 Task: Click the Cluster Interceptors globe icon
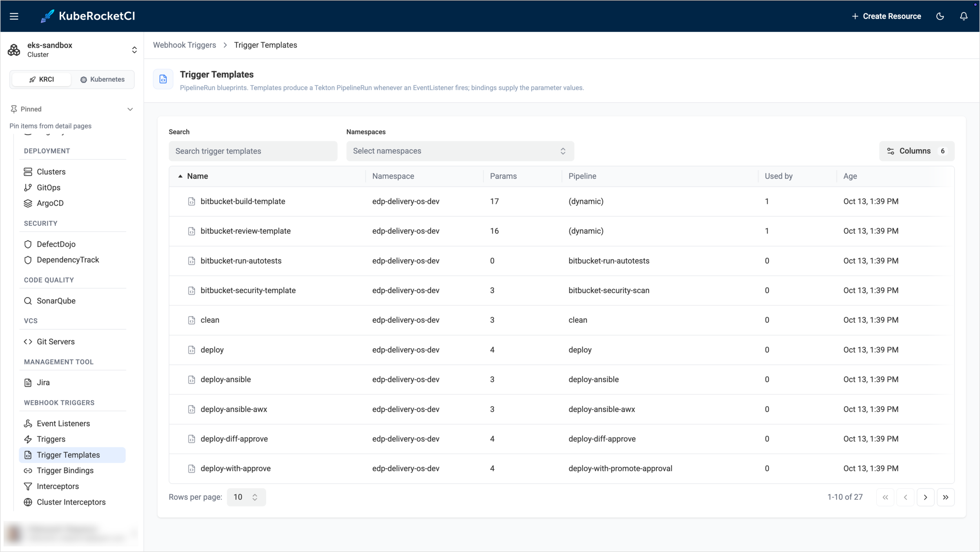click(28, 502)
